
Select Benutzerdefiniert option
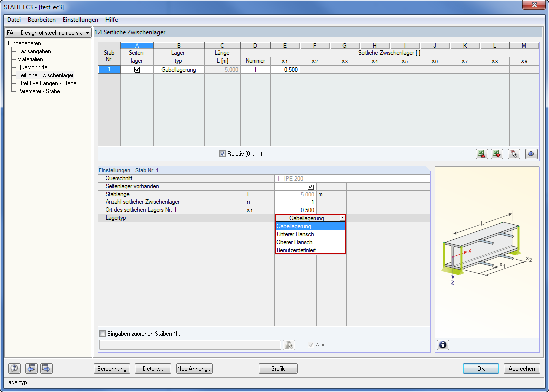tap(310, 250)
